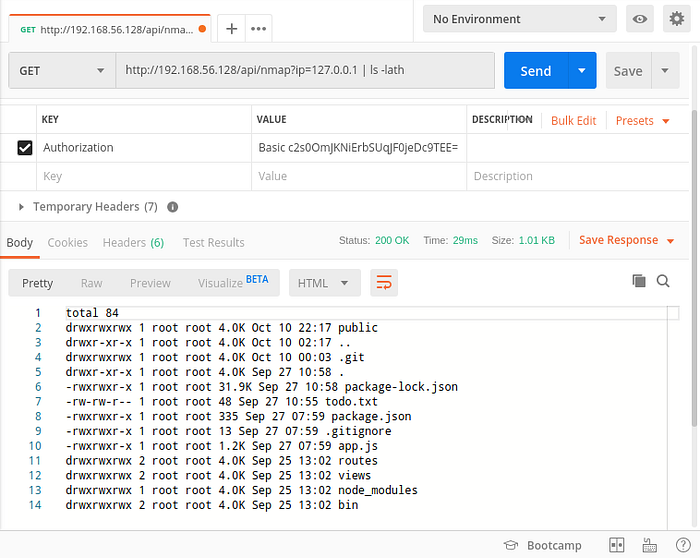700x558 pixels.
Task: Click the Temporary Headers info icon
Action: click(x=173, y=207)
